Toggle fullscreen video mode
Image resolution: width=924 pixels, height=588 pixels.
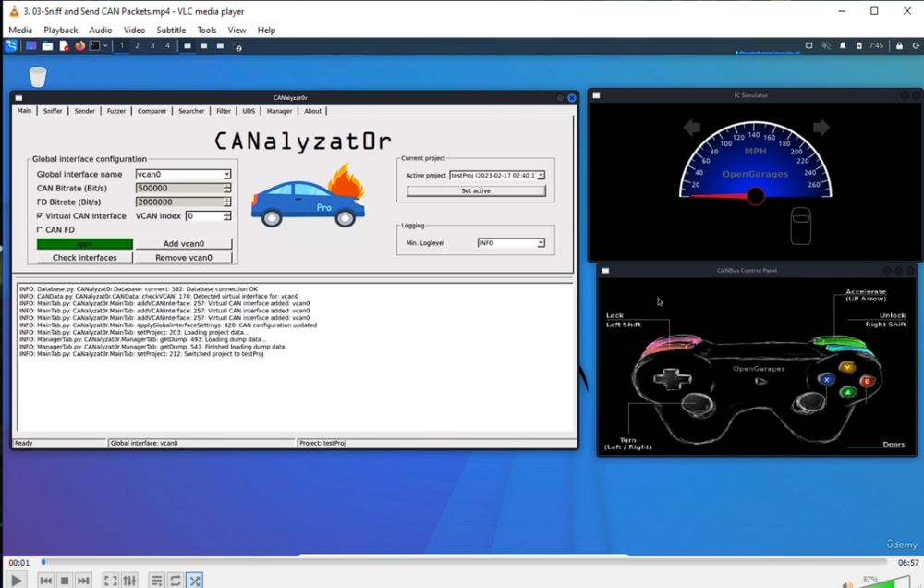point(110,581)
